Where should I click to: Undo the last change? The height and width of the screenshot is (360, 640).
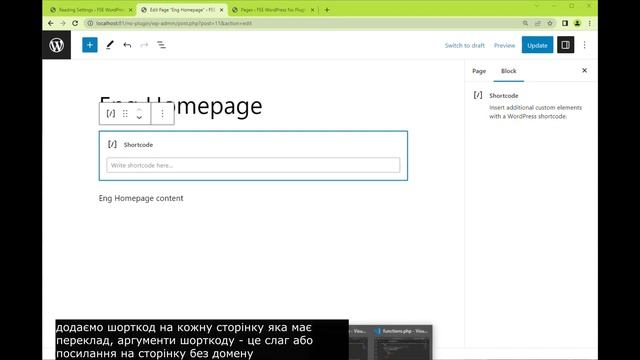point(127,45)
